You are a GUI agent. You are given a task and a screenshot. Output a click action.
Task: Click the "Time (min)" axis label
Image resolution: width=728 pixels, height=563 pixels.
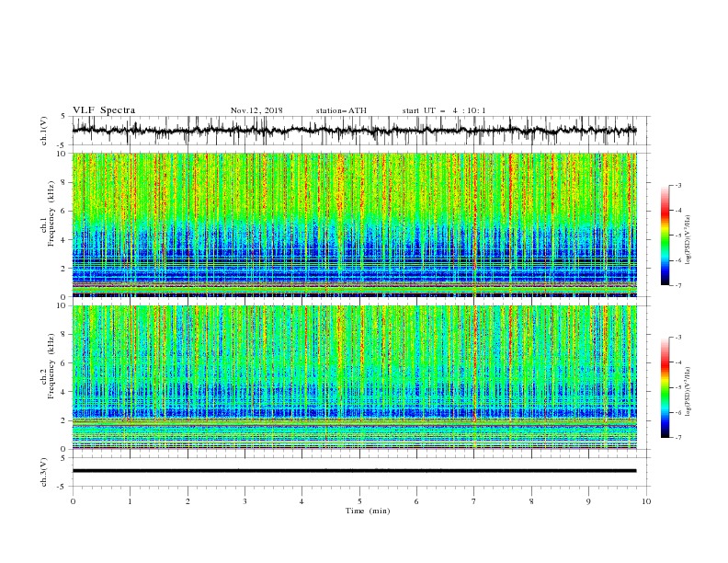pos(368,511)
